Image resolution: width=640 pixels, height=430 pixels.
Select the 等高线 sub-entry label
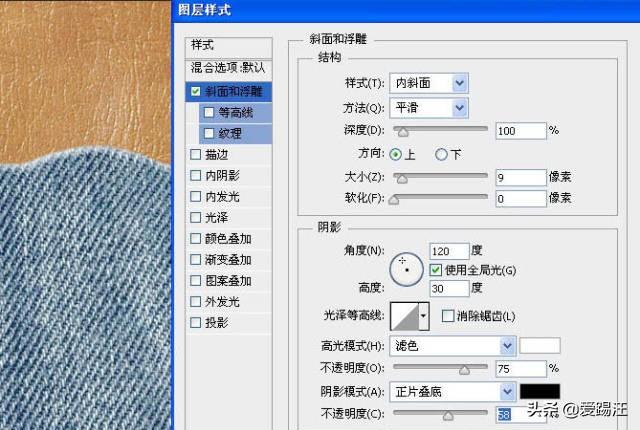click(236, 112)
